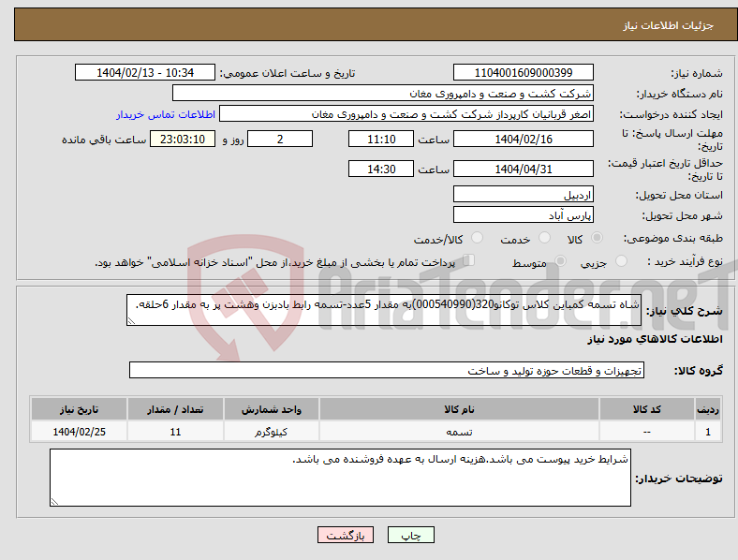Select the کالا radio button
This screenshot has height=560, width=738.
pos(597,238)
